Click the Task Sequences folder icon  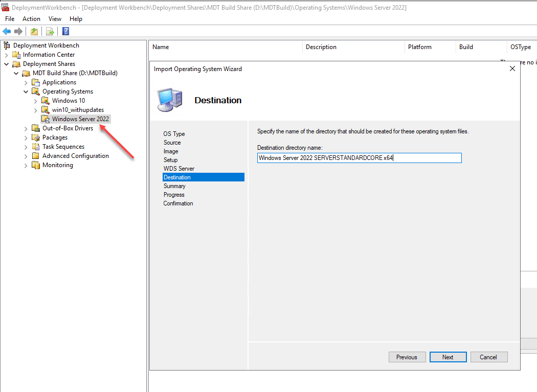point(36,147)
